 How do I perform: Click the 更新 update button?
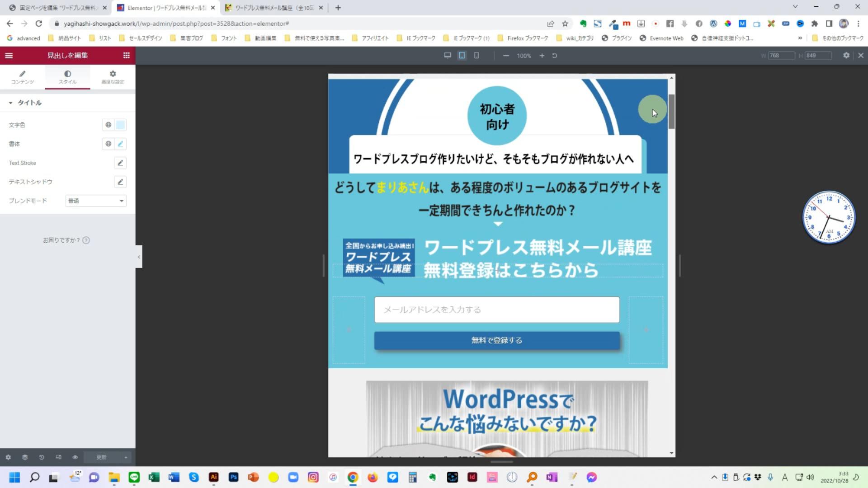pyautogui.click(x=101, y=457)
